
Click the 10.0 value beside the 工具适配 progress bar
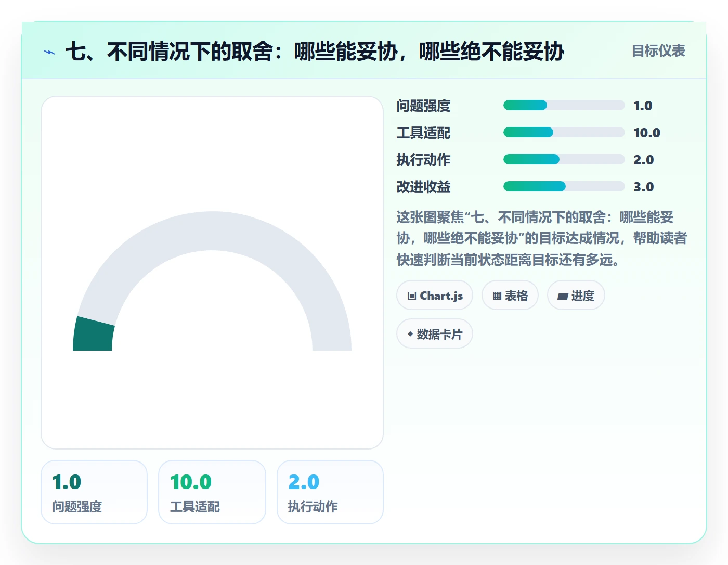pos(647,133)
